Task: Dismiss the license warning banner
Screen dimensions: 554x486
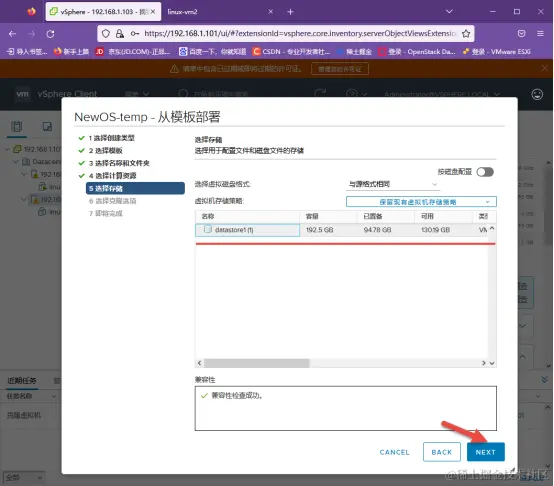Action: (x=544, y=68)
